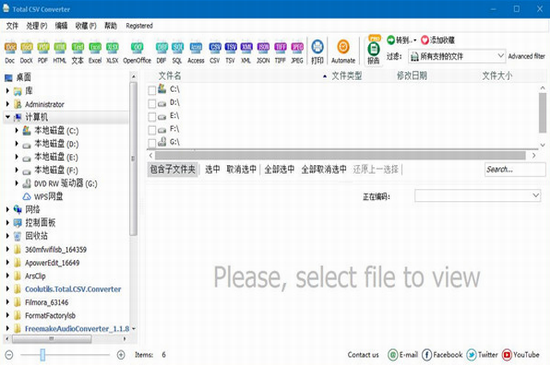Click the zoom in plus button
This screenshot has width=550, height=365.
click(x=121, y=355)
